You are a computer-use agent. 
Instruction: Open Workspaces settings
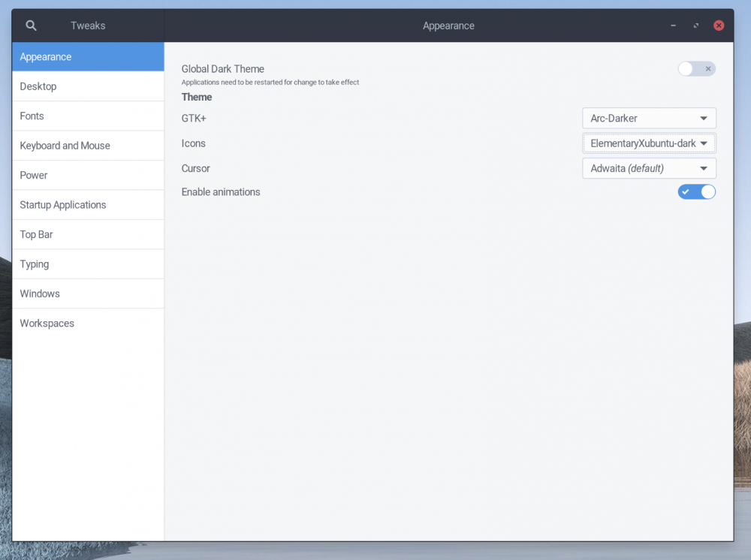click(88, 324)
